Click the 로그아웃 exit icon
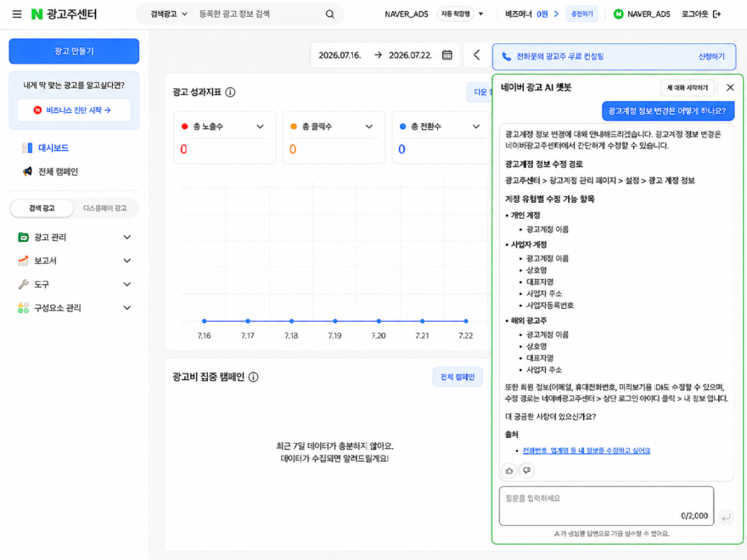The image size is (747, 560). pyautogui.click(x=717, y=14)
